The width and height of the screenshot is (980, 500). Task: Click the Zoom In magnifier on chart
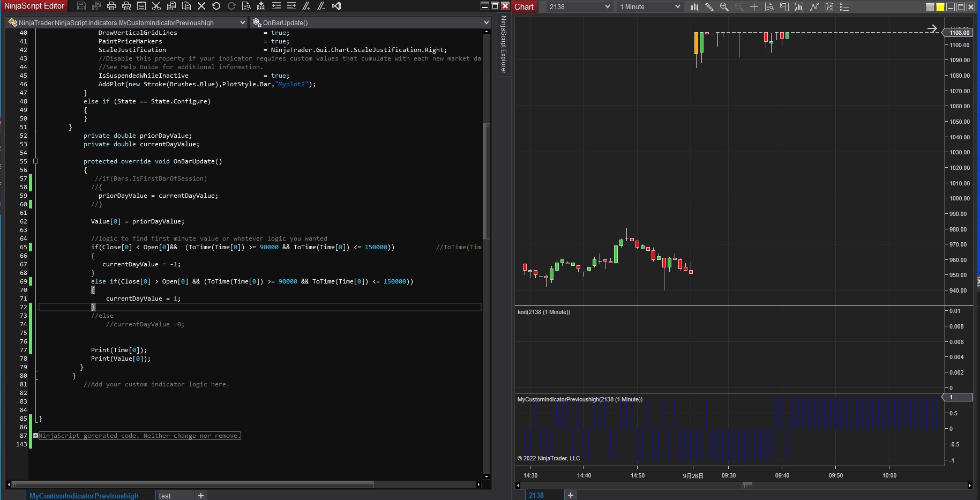coord(724,7)
